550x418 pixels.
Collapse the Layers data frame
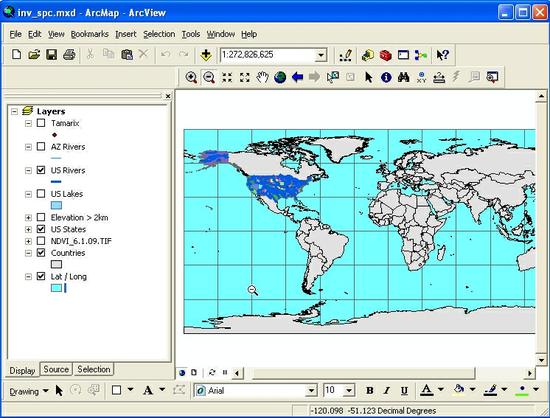tap(14, 112)
